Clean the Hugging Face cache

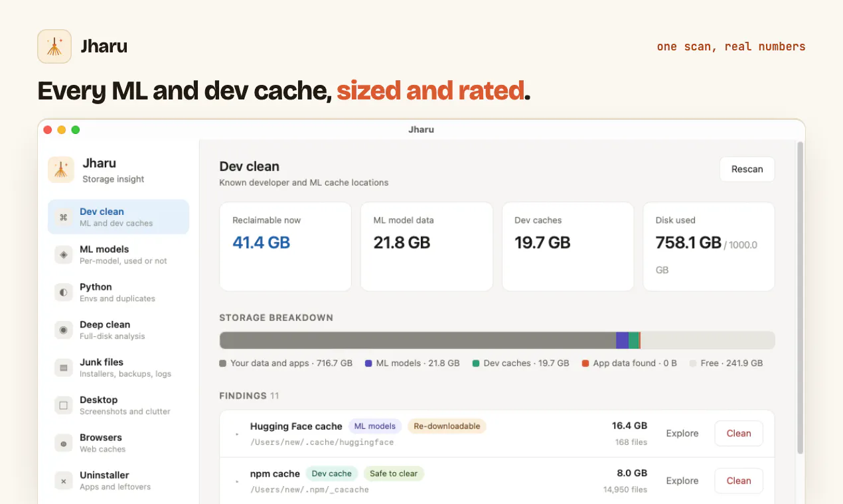(x=739, y=433)
